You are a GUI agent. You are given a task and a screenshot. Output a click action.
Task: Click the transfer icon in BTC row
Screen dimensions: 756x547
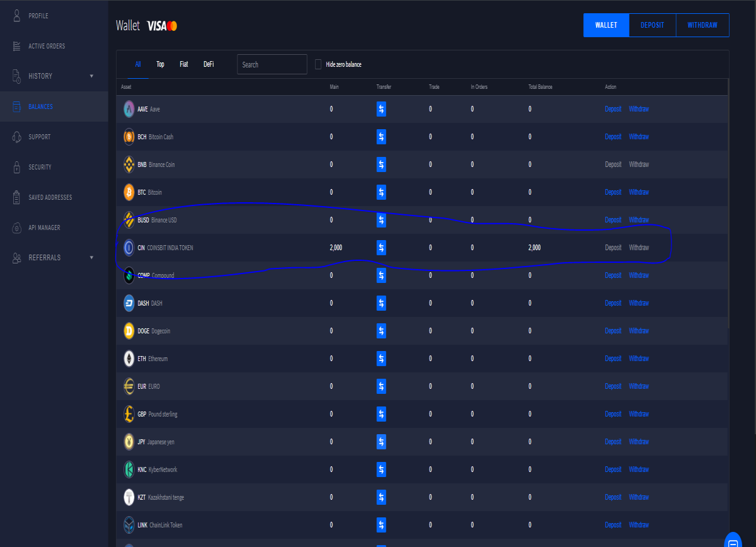click(381, 192)
